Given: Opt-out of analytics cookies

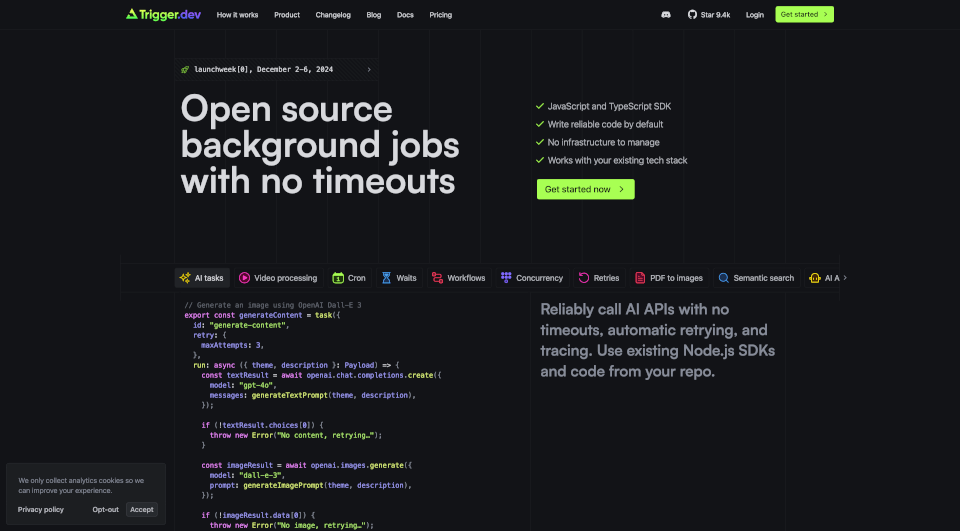Looking at the screenshot, I should click(105, 509).
